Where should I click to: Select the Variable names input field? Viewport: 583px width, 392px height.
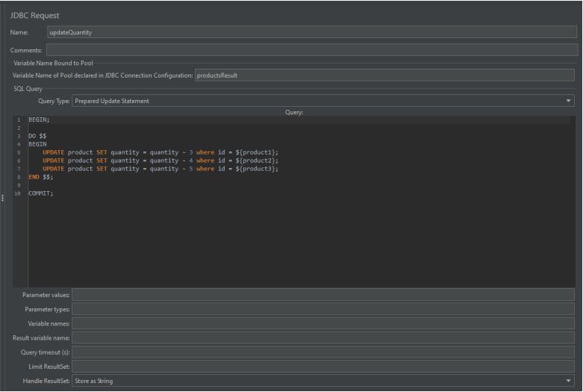[322, 323]
